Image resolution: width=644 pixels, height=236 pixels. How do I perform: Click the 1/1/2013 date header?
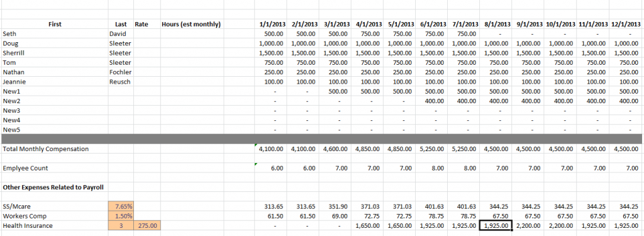pos(270,25)
